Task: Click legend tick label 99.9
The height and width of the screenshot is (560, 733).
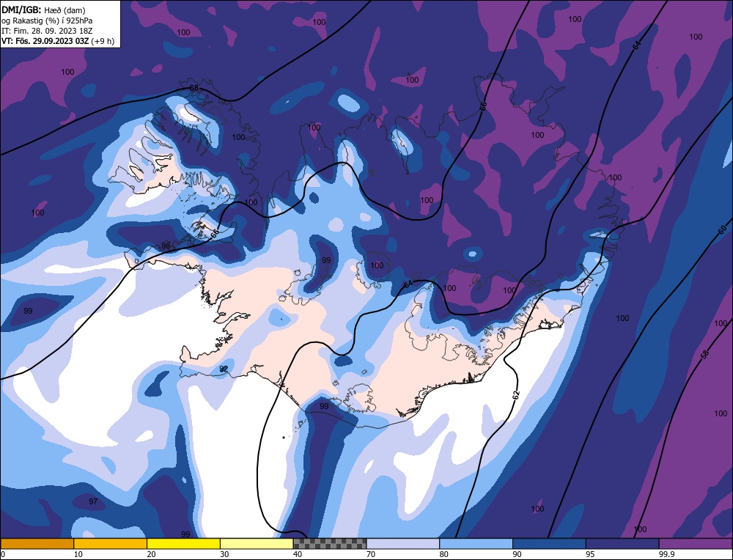Action: 666,554
